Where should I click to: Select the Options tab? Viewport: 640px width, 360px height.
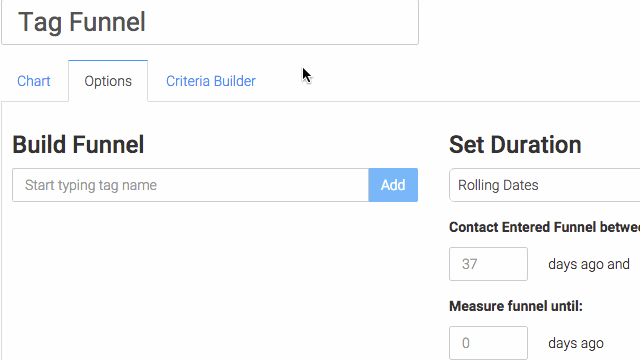click(x=108, y=81)
